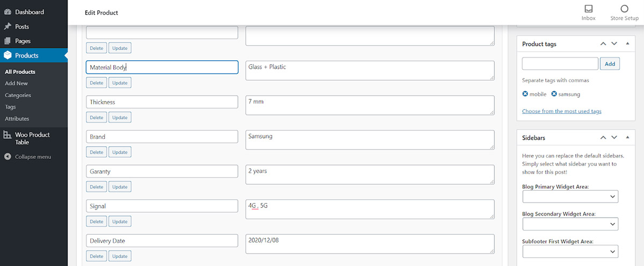Open Blog Primary Widget Area dropdown
The height and width of the screenshot is (266, 644).
[x=570, y=197]
